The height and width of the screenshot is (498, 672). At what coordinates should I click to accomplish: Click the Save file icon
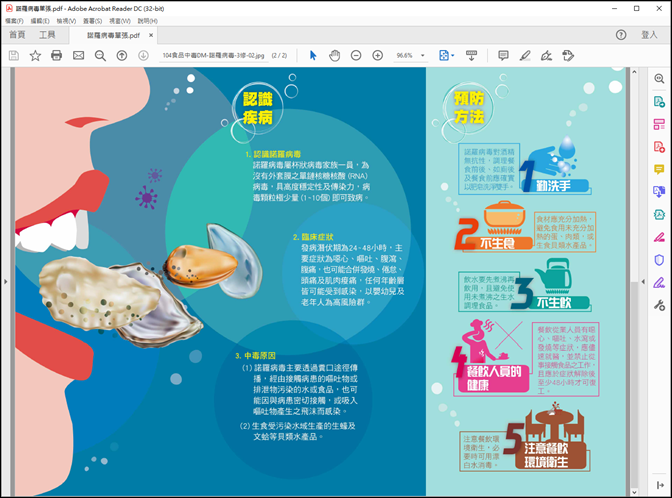pyautogui.click(x=14, y=55)
